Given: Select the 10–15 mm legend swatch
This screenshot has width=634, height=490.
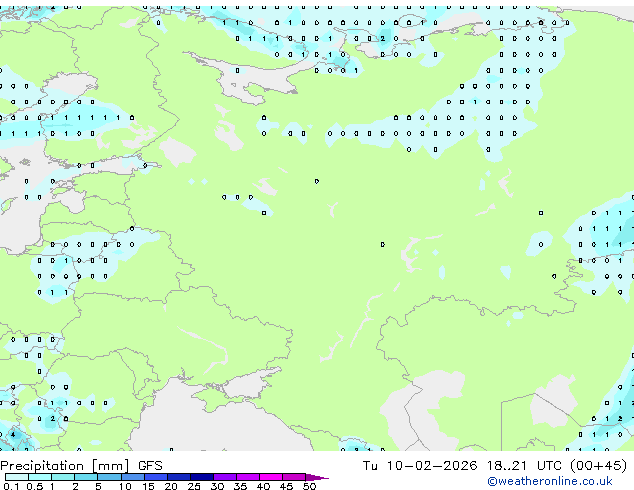Looking at the screenshot, I should point(132,477).
